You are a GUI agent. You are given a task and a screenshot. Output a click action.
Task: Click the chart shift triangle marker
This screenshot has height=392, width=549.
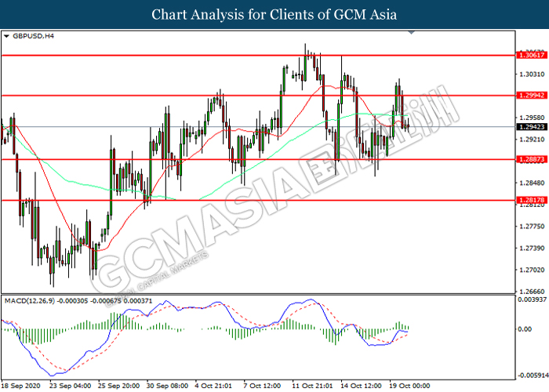[x=412, y=33]
